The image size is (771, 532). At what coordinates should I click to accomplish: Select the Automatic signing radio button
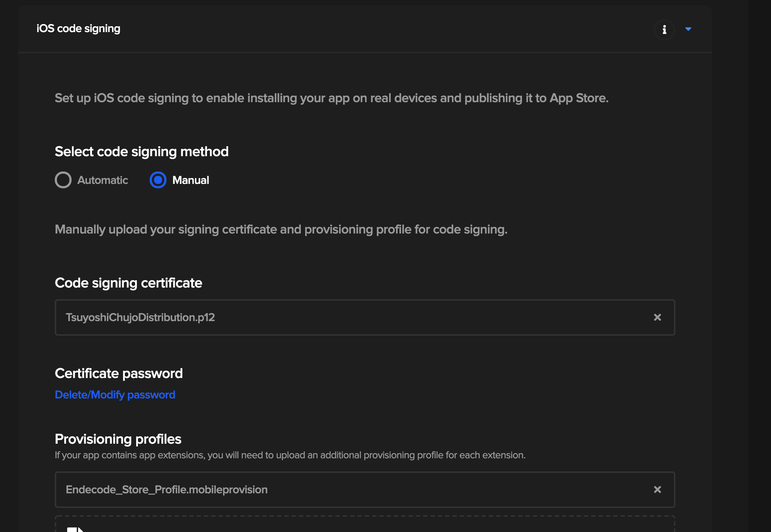[x=63, y=180]
